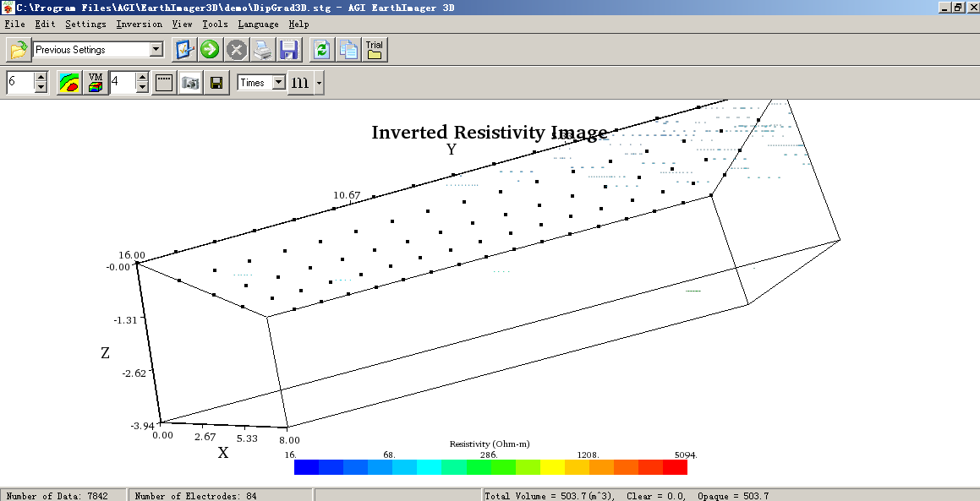Click the 10.67 Y axis value
This screenshot has width=980, height=501.
click(347, 195)
